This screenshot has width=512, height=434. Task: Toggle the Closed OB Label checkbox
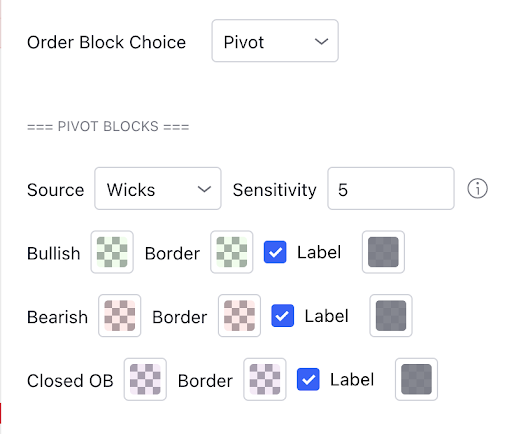pos(308,379)
